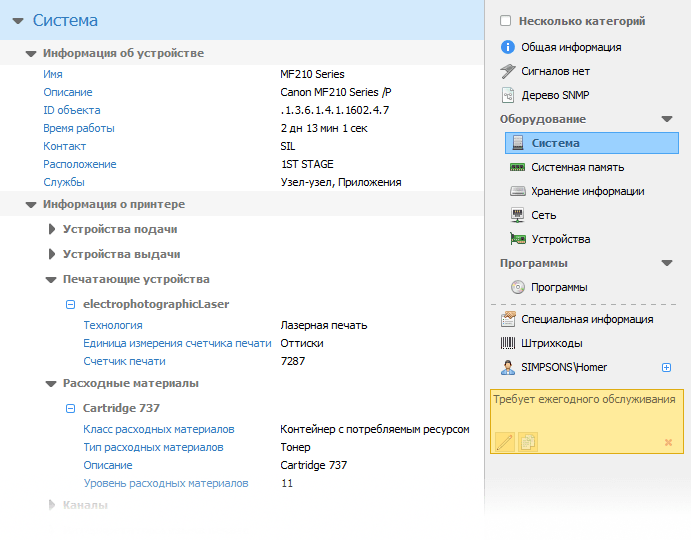Click the Службы property label
The width and height of the screenshot is (691, 540).
(64, 182)
